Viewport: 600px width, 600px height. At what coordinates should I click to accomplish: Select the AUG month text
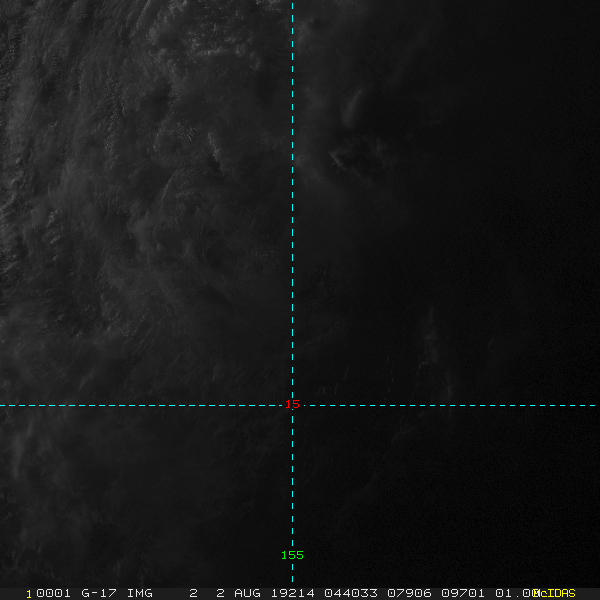coord(247,593)
